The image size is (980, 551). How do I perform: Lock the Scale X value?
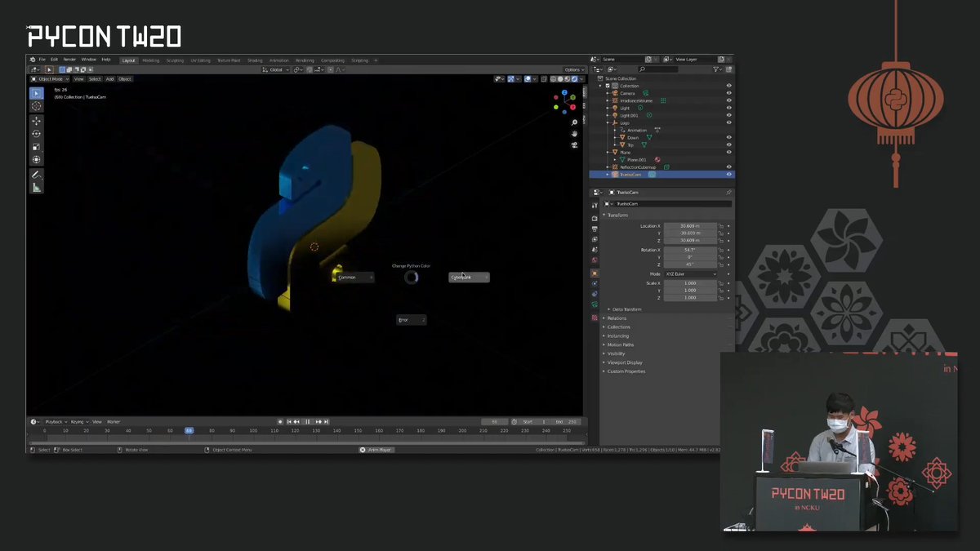721,283
